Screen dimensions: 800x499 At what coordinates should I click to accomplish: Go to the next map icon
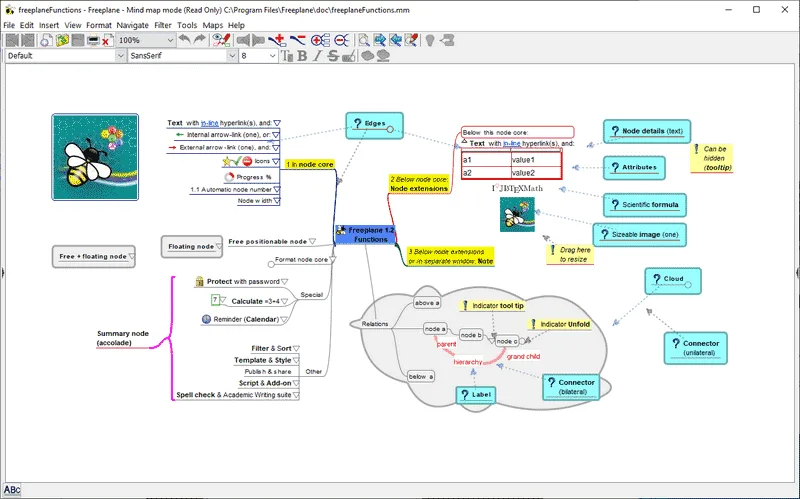28,40
